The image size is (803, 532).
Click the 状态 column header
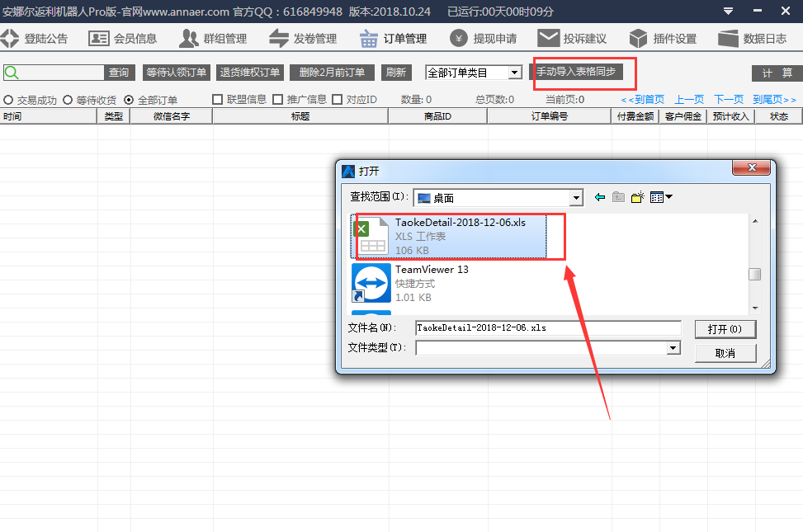point(779,117)
